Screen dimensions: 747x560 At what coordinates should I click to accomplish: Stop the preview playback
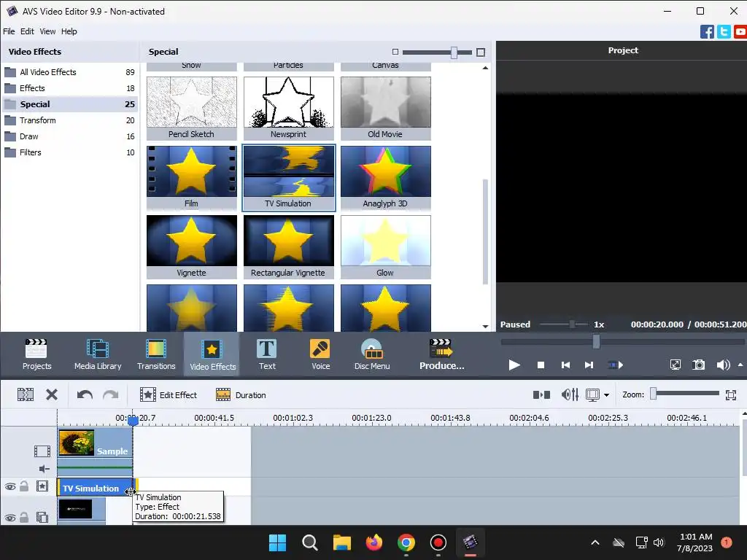point(541,365)
